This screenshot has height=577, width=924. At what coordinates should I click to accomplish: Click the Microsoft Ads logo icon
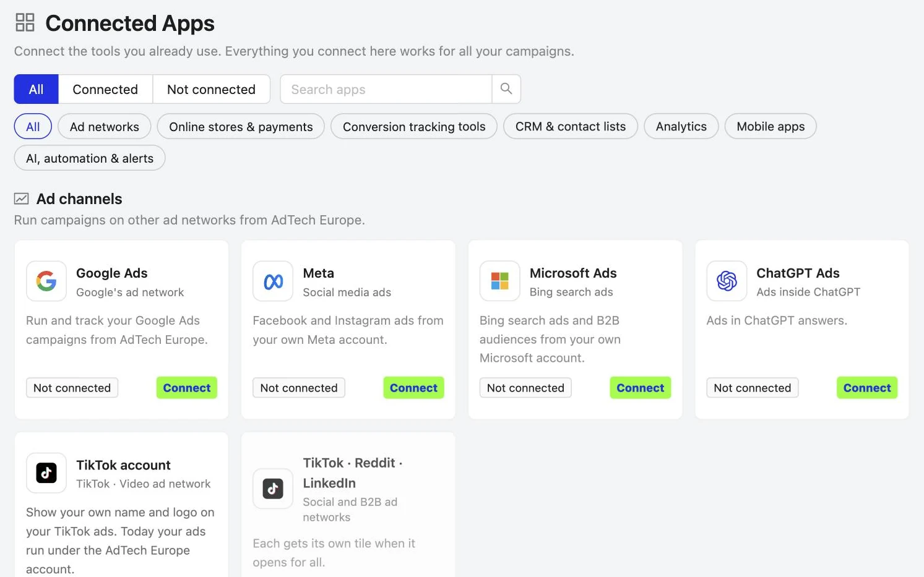tap(500, 281)
